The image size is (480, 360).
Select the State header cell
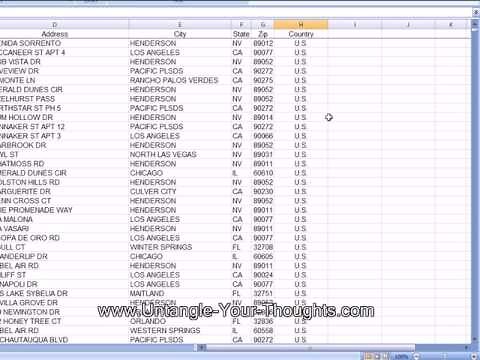pos(241,34)
